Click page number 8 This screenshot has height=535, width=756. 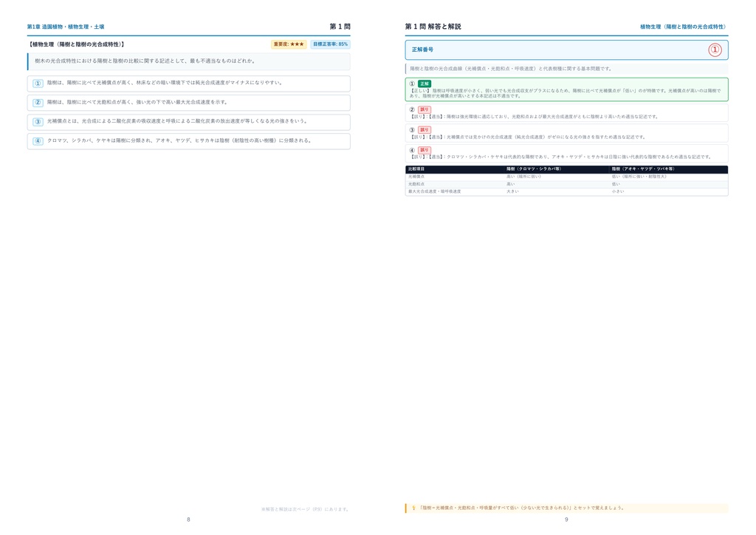coord(188,519)
